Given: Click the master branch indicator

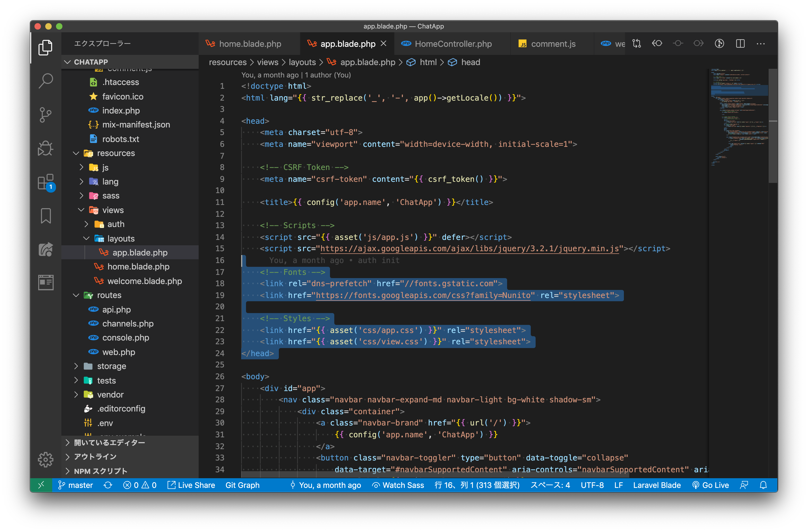Looking at the screenshot, I should point(75,485).
